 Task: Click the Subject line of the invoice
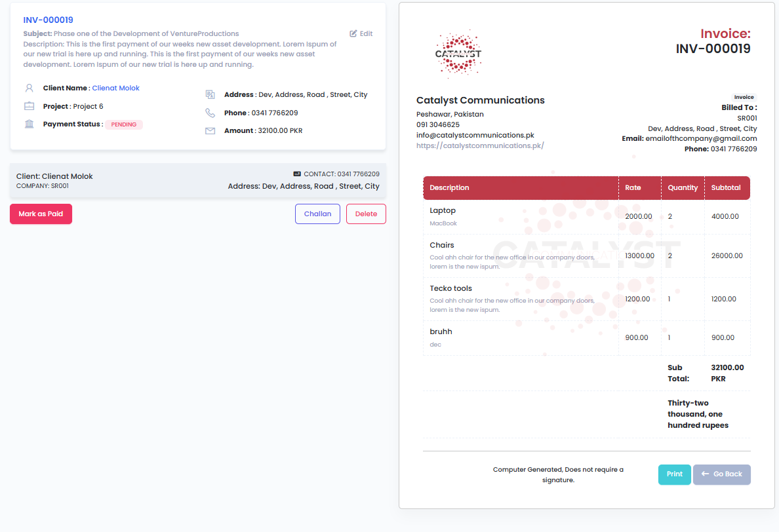(131, 34)
